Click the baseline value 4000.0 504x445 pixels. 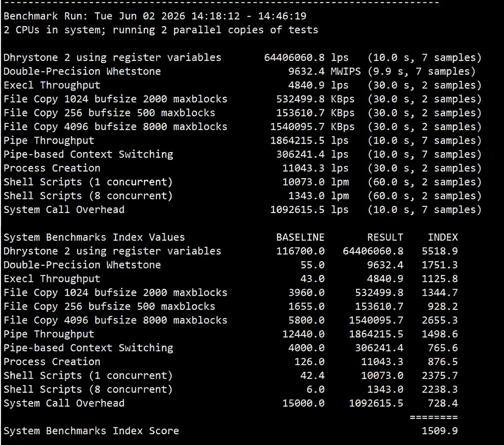coord(306,348)
